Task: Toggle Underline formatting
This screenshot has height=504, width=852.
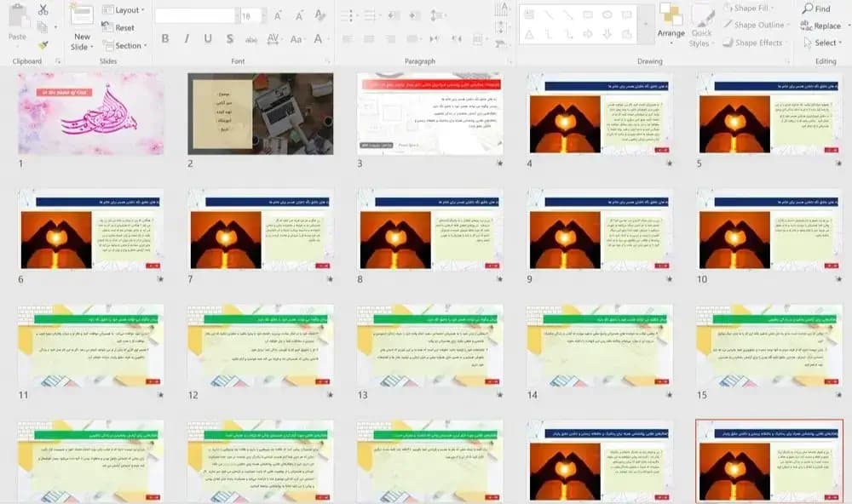Action: [x=208, y=38]
